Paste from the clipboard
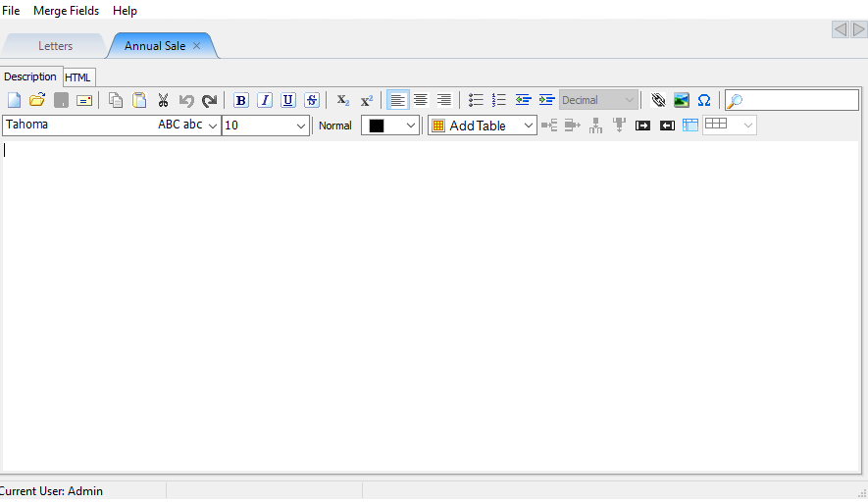This screenshot has height=504, width=868. (x=139, y=100)
